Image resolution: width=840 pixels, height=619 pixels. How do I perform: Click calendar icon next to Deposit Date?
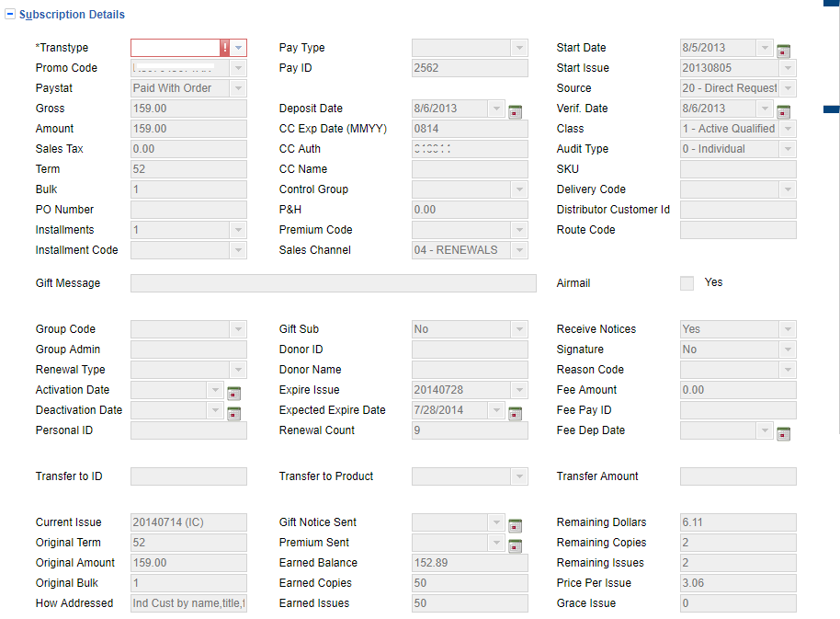coord(516,111)
